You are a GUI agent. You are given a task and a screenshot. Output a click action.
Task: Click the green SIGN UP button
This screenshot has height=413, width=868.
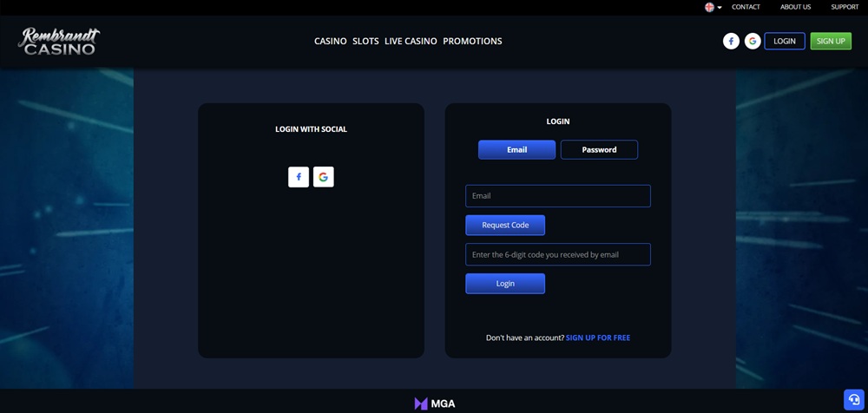click(x=831, y=41)
